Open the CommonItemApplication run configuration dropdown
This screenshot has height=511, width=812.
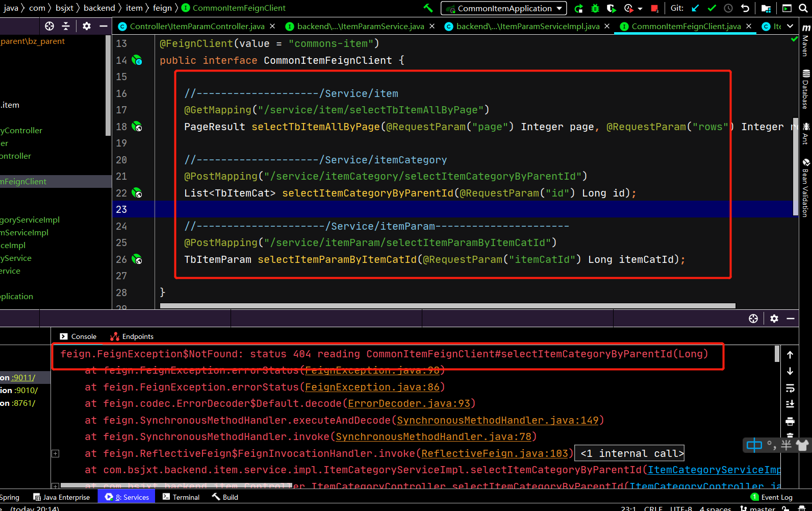[x=504, y=8]
